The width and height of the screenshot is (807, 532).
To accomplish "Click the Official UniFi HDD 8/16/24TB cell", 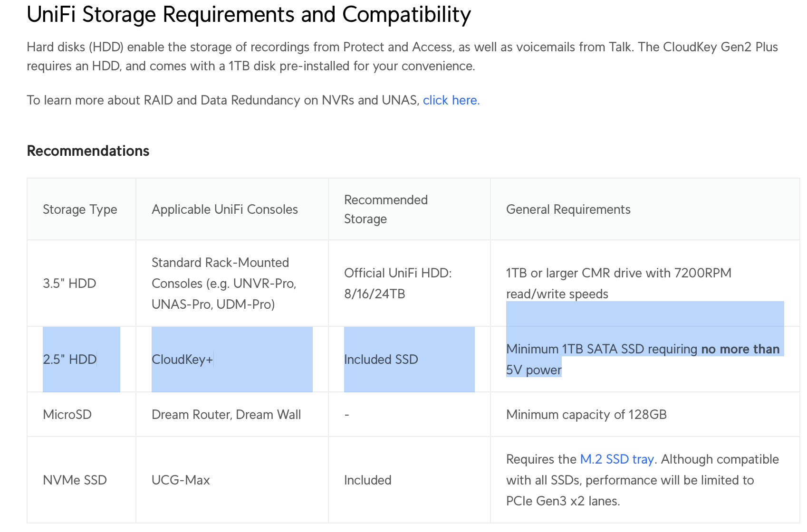I will click(397, 284).
